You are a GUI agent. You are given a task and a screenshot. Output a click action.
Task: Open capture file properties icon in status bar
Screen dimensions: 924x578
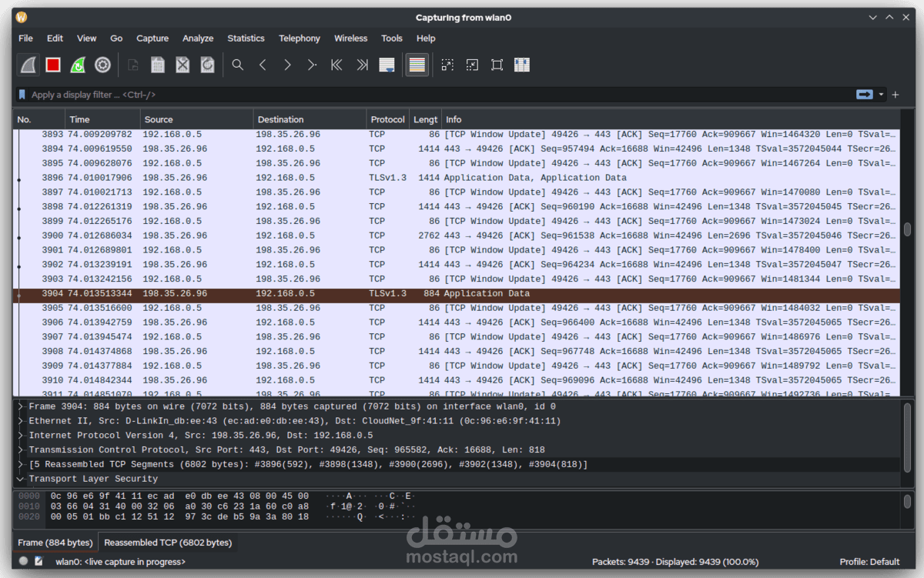pyautogui.click(x=38, y=562)
